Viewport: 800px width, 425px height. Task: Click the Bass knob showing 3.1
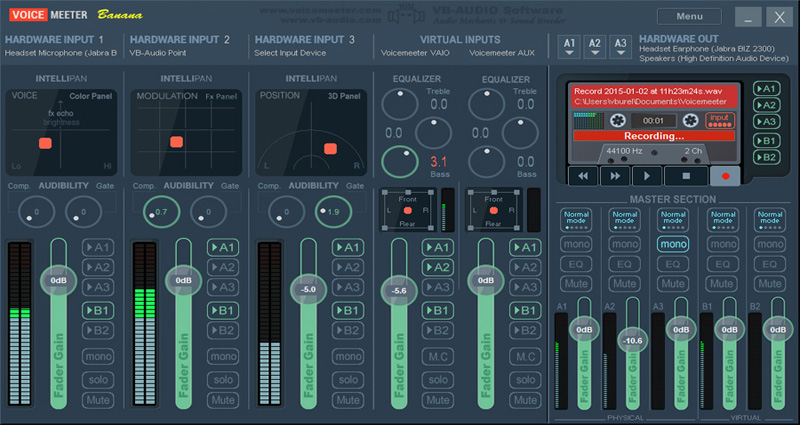pos(399,159)
